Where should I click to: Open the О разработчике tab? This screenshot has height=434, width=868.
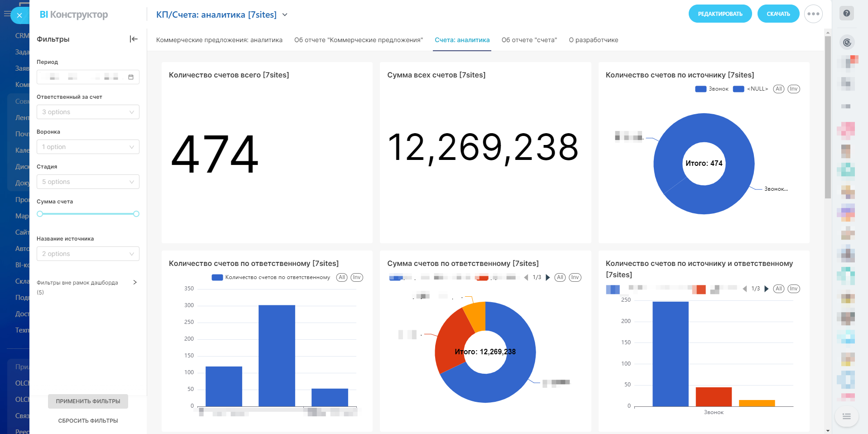coord(593,40)
